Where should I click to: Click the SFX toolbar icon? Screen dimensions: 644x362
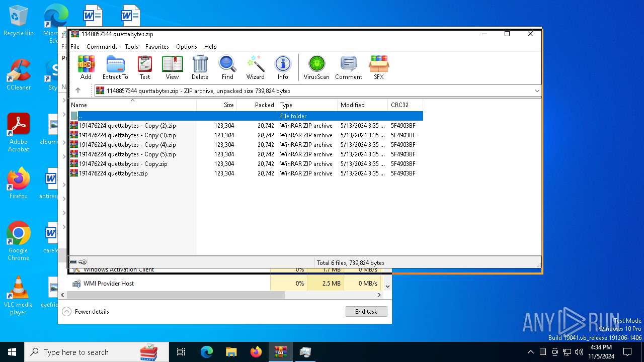point(379,67)
